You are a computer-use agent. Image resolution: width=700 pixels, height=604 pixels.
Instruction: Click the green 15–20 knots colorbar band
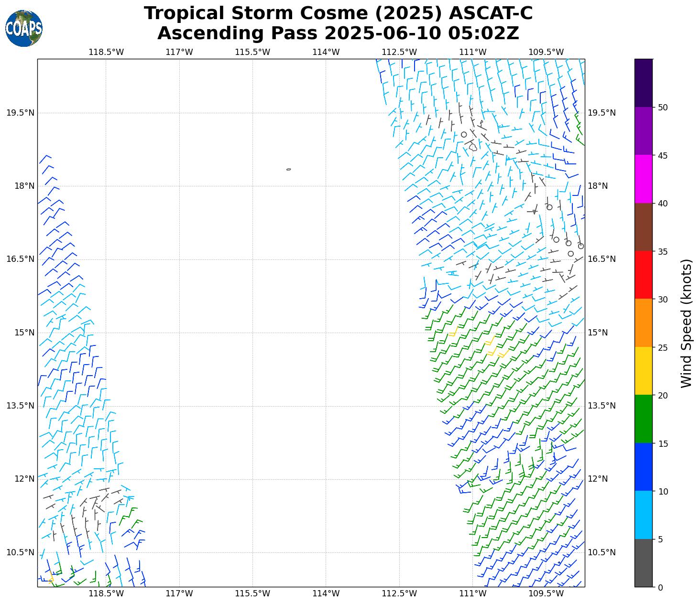643,419
